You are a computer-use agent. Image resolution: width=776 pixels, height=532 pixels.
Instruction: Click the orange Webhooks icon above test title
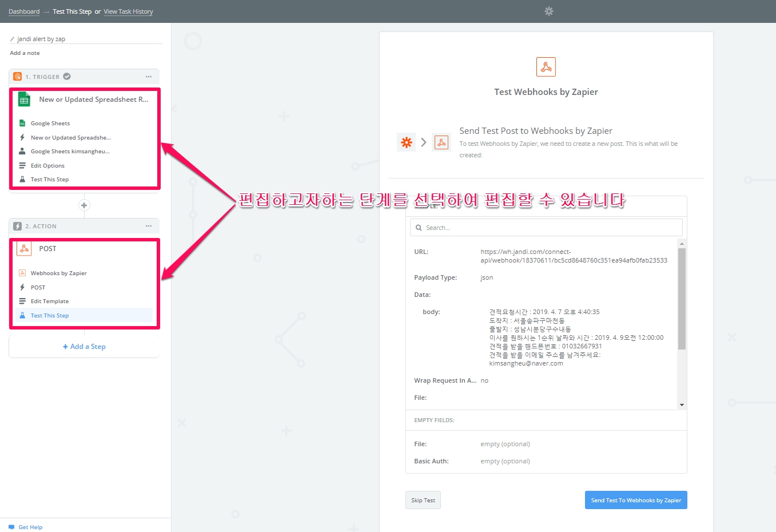pos(546,67)
